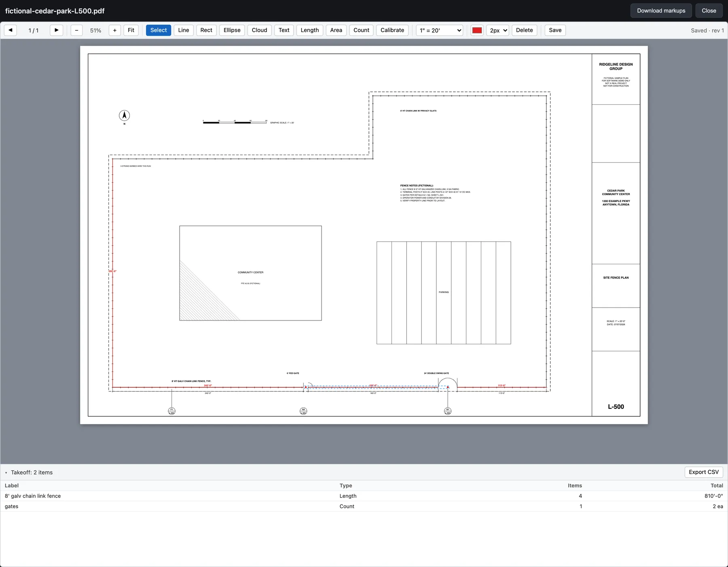The height and width of the screenshot is (567, 728).
Task: Download markups from the header
Action: click(661, 11)
